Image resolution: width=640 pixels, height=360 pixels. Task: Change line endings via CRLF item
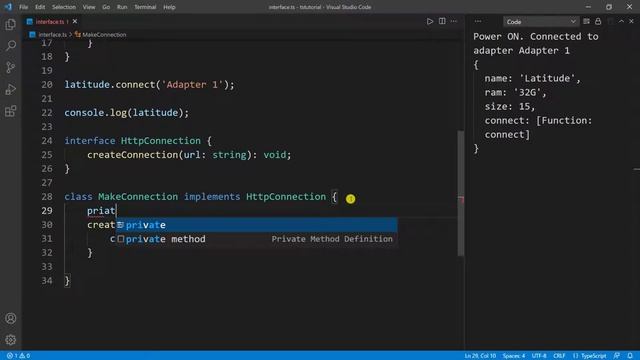point(559,356)
